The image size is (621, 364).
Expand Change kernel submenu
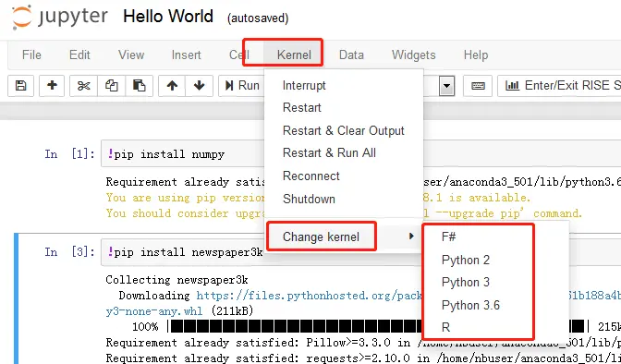[344, 237]
